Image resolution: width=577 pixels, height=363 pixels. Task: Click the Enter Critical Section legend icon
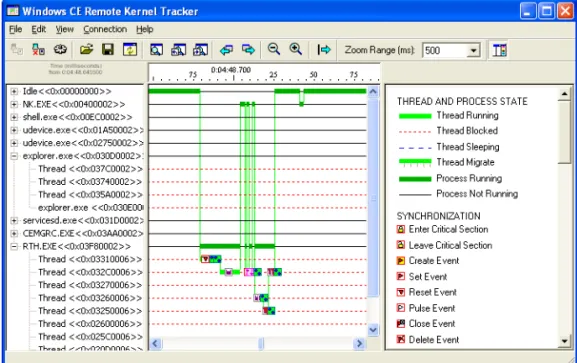(401, 229)
